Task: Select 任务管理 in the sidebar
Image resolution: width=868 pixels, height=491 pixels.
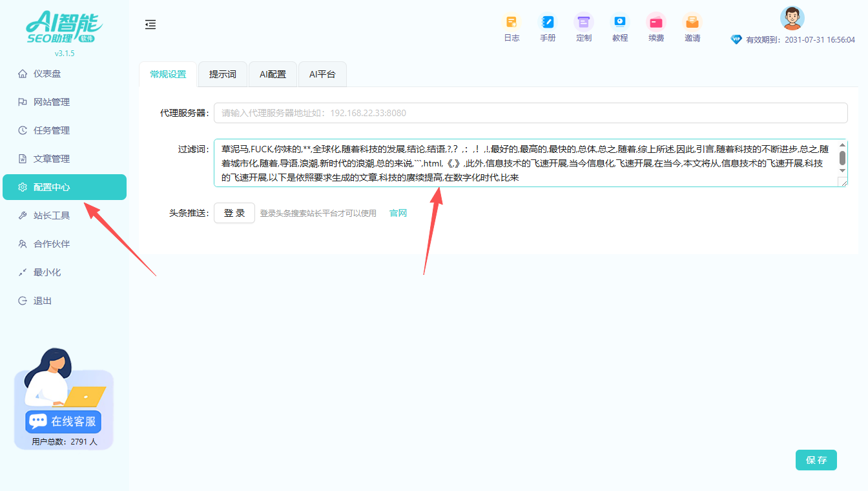Action: [52, 130]
